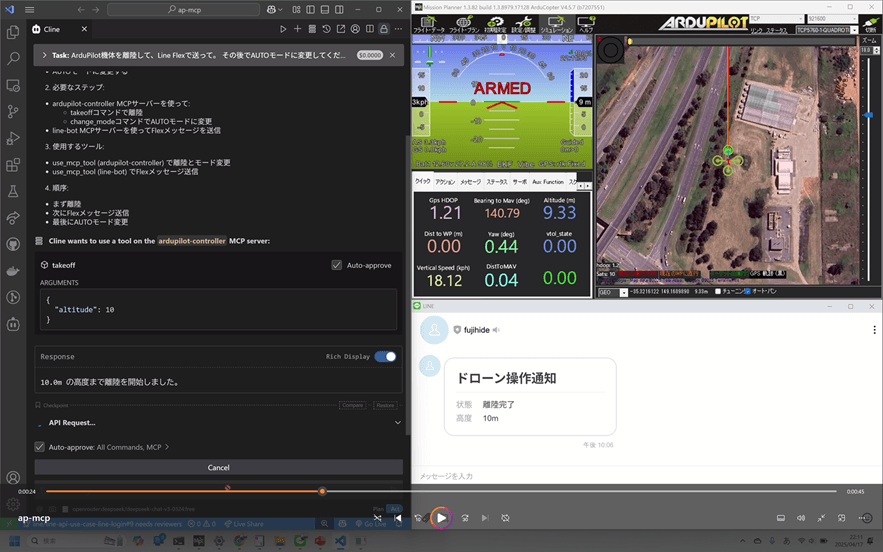Open the Simulation icon in Mission Planner

(556, 25)
